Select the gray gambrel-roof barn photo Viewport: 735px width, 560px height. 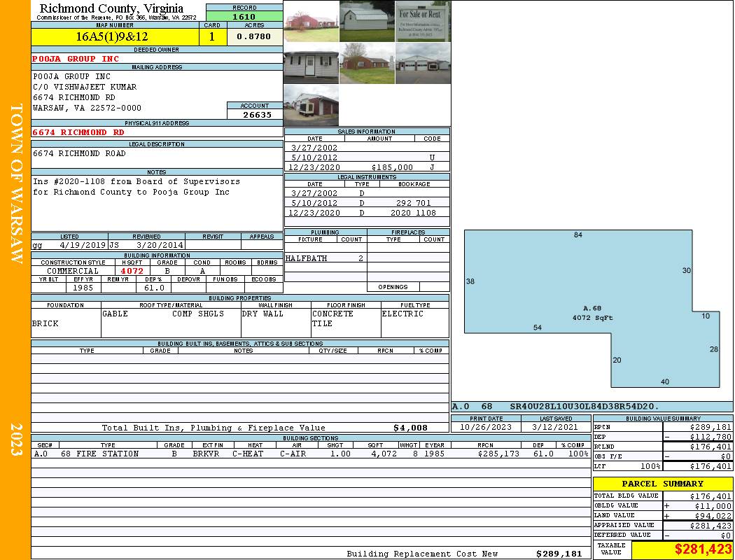[367, 22]
